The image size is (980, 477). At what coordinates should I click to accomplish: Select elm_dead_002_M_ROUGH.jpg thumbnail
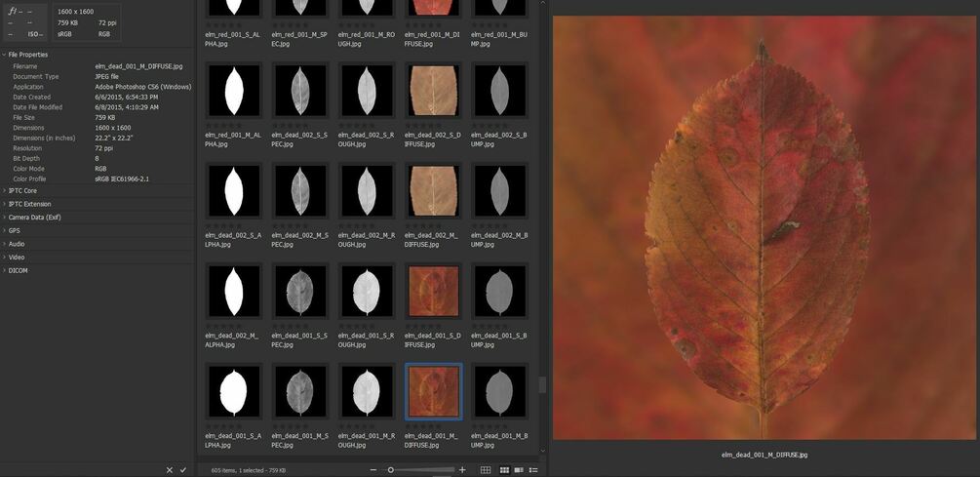pyautogui.click(x=367, y=191)
